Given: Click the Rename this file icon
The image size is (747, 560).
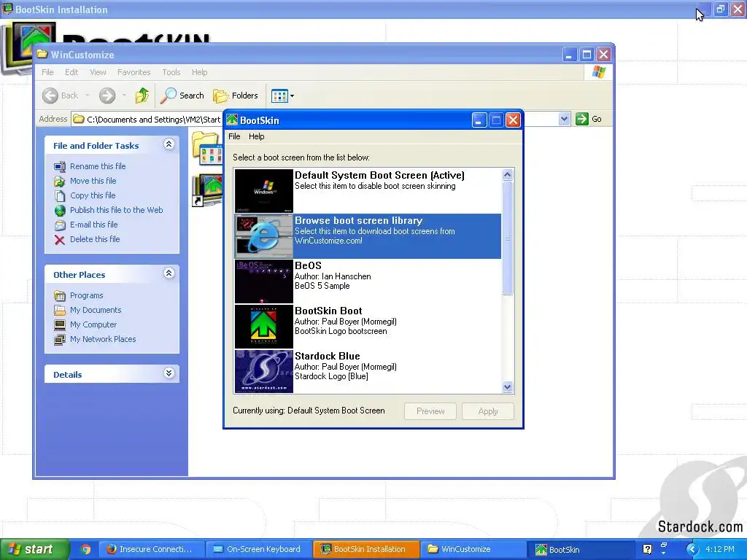Looking at the screenshot, I should 60,167.
